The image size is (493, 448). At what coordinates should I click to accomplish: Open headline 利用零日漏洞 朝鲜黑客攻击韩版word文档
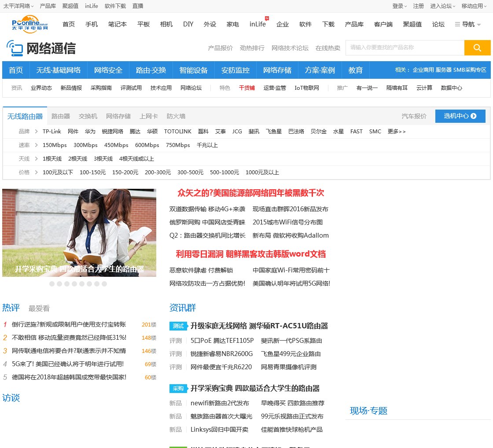250,254
